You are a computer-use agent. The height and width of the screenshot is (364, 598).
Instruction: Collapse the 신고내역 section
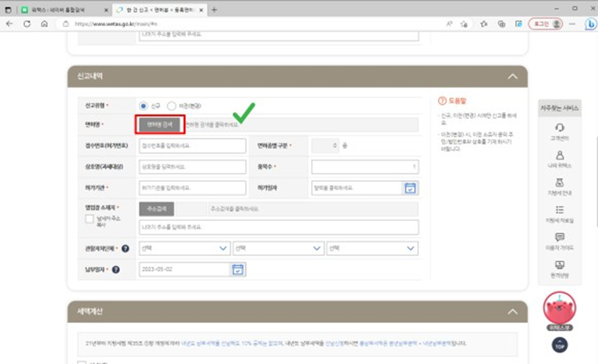[512, 76]
